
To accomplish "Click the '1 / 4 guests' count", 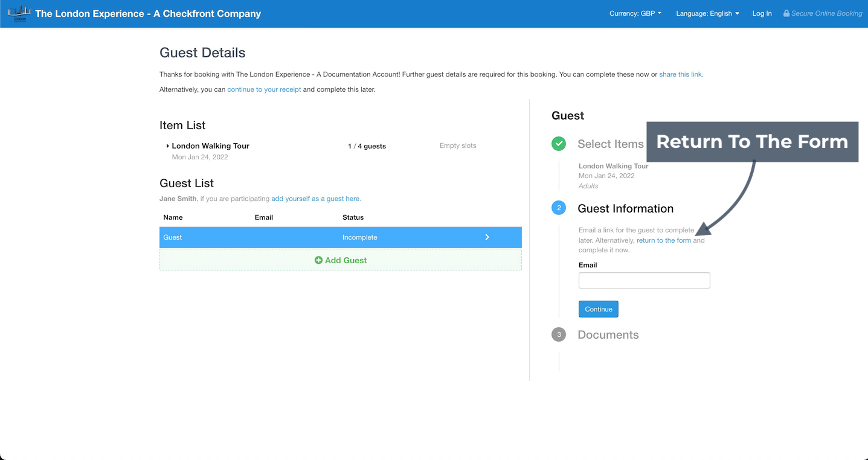I will (367, 146).
